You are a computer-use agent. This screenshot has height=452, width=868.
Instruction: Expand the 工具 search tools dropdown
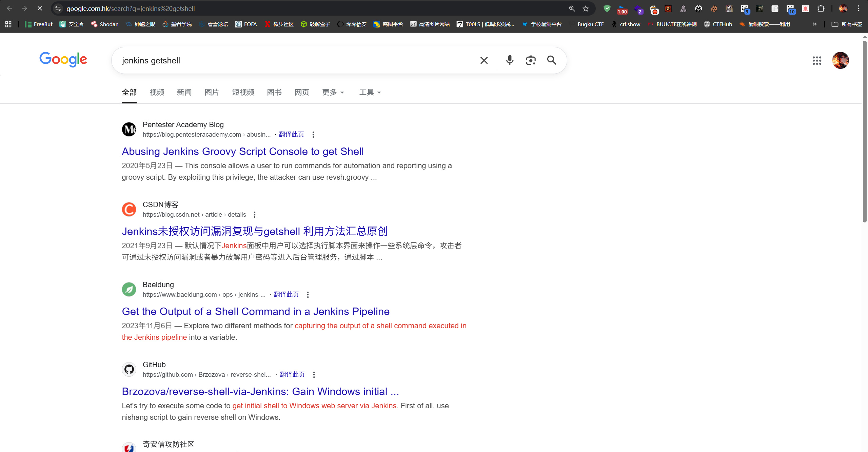(369, 92)
